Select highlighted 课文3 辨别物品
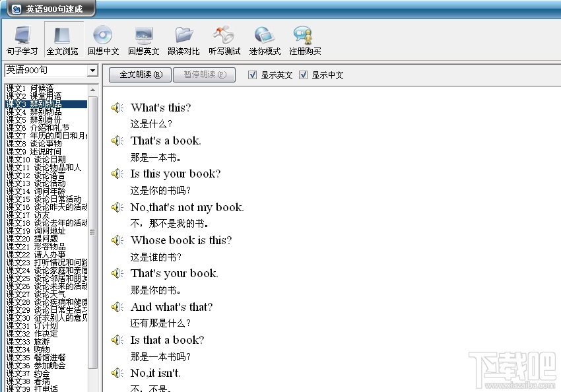The height and width of the screenshot is (392, 561). [46, 104]
